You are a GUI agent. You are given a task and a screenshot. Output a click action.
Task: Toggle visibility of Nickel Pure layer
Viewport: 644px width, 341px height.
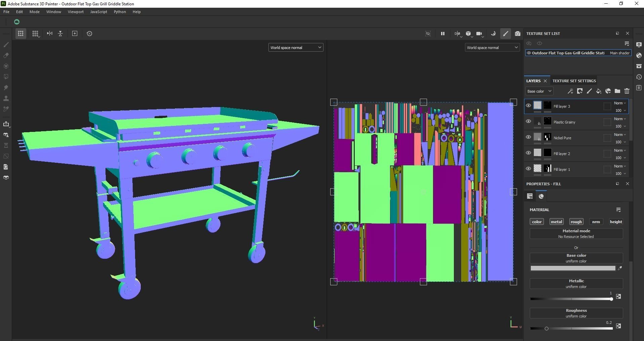(x=528, y=137)
